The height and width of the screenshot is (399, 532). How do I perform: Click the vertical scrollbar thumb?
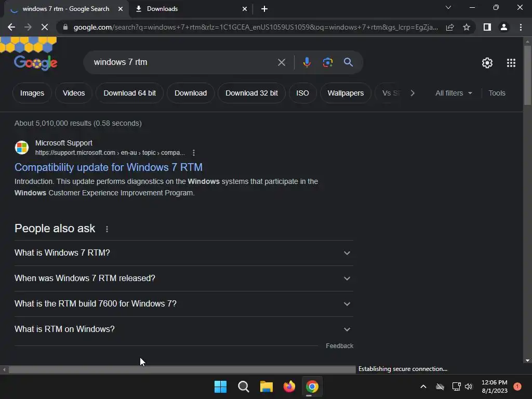coord(527,75)
